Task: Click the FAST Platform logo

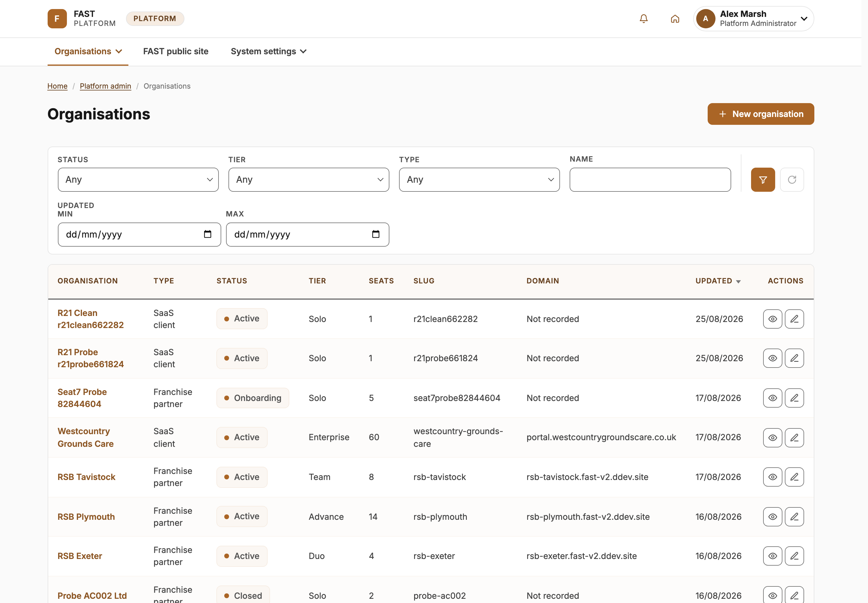Action: 82,18
